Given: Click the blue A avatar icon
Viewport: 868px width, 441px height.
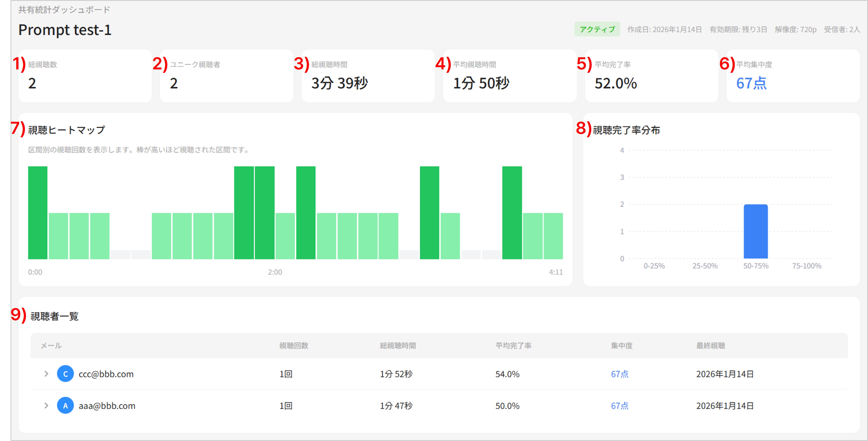Looking at the screenshot, I should pyautogui.click(x=65, y=405).
